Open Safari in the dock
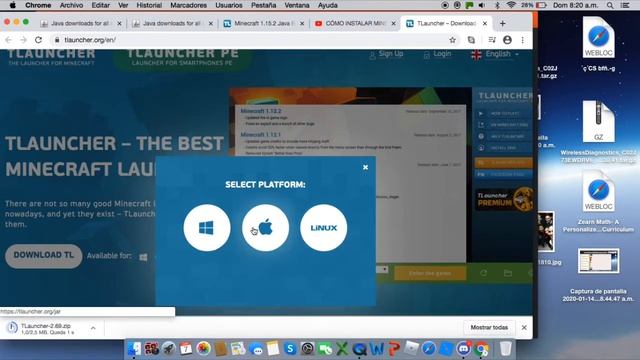The height and width of the screenshot is (360, 640). coord(429,349)
